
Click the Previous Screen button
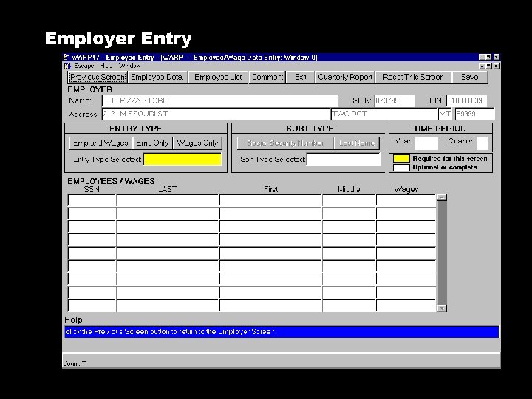pos(98,77)
